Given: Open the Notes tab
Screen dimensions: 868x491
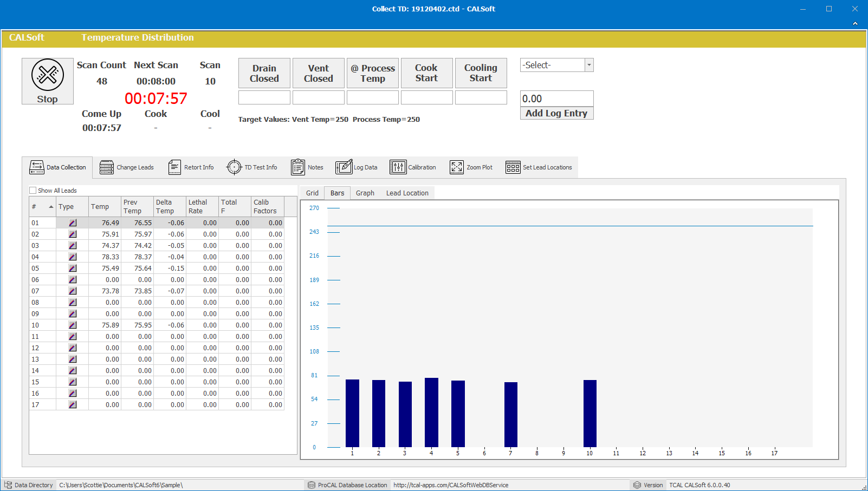Looking at the screenshot, I should tap(307, 167).
